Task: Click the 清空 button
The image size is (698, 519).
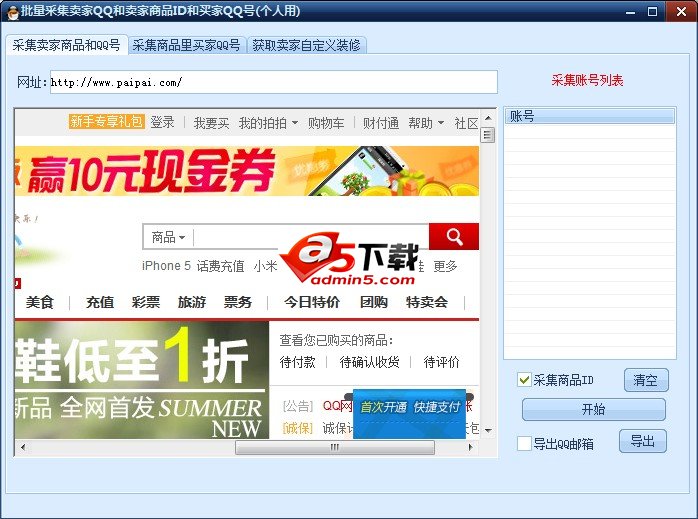Action: pos(645,380)
